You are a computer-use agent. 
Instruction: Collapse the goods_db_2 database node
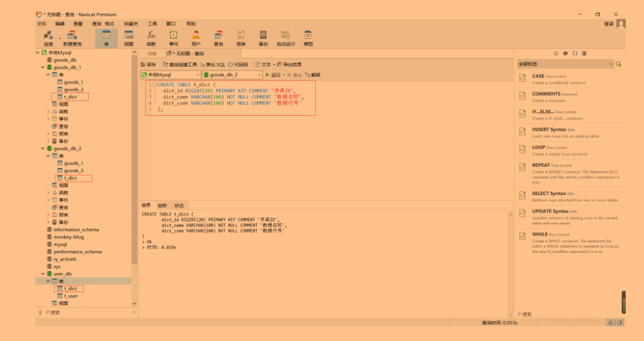[x=43, y=148]
